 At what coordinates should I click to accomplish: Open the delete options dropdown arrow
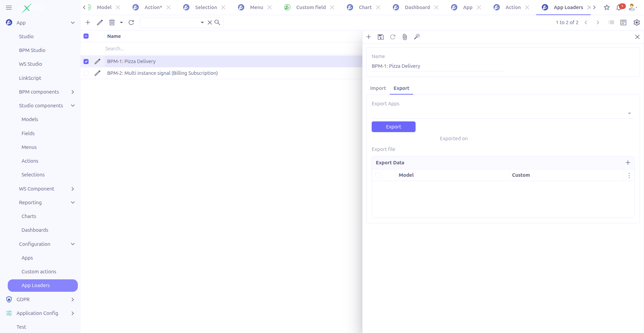pyautogui.click(x=121, y=22)
